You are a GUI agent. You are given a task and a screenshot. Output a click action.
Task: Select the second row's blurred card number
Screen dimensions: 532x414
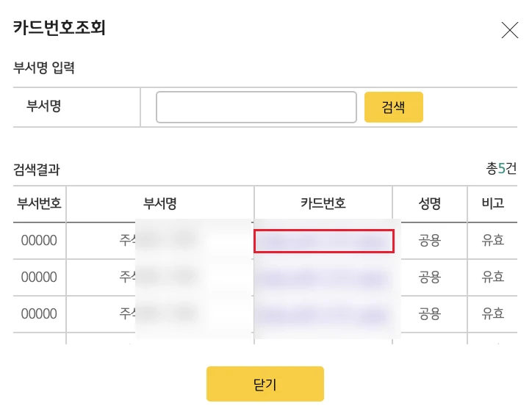pos(324,277)
